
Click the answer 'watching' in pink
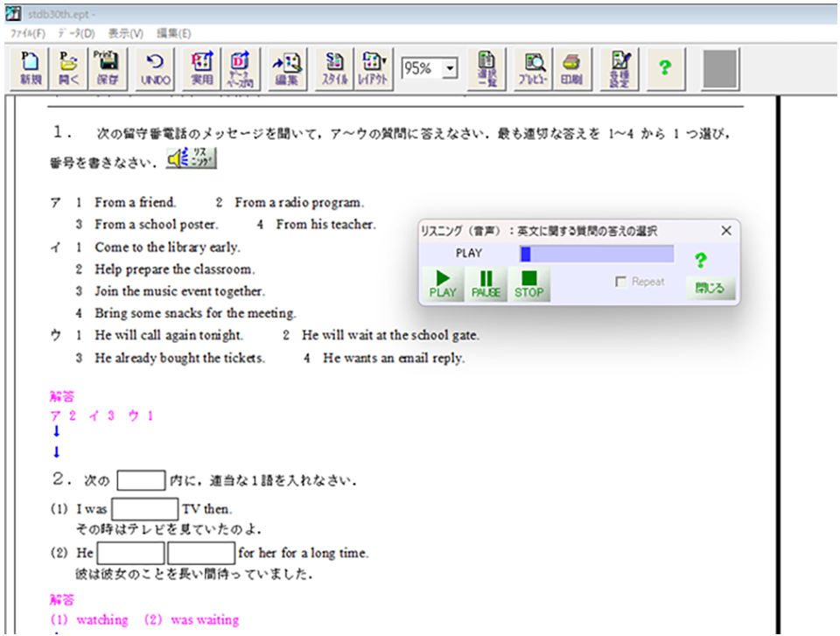coord(102,620)
